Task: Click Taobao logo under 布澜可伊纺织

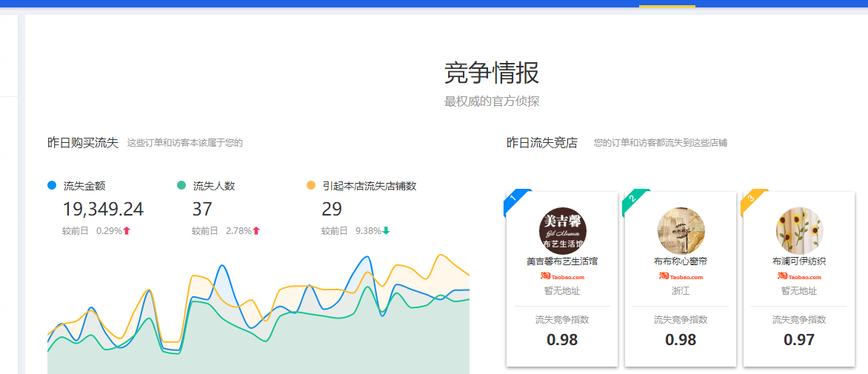Action: [799, 276]
